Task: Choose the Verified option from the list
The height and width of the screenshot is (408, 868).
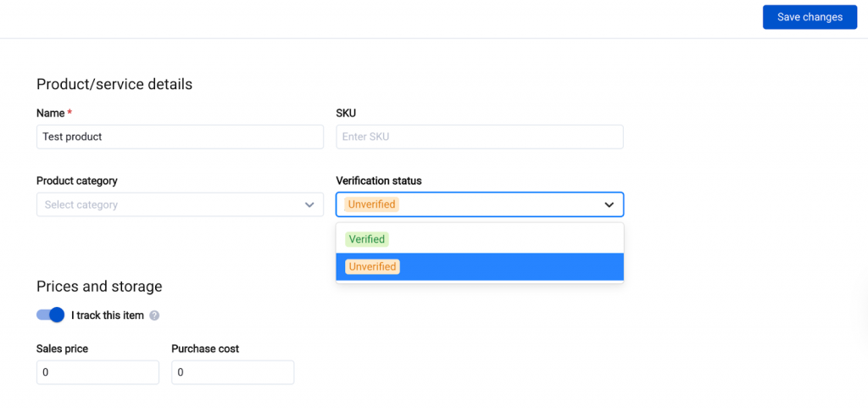Action: [x=367, y=239]
